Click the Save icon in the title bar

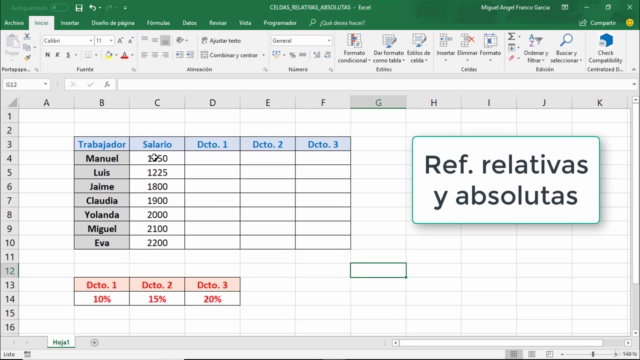tap(79, 8)
